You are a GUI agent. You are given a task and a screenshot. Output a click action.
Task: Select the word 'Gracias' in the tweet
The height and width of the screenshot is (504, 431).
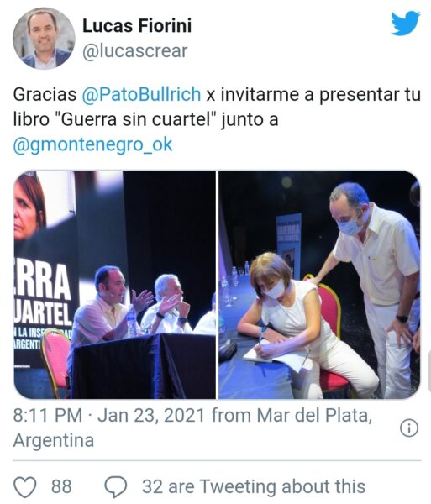pos(45,94)
